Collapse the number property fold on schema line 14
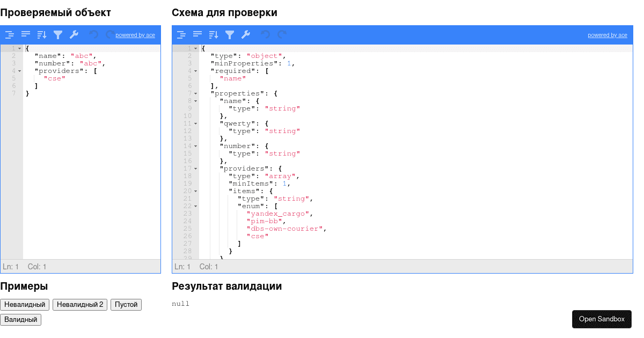 coord(195,146)
